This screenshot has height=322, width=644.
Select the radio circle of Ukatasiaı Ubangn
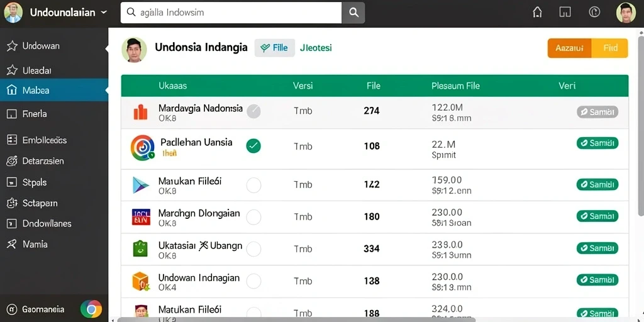[x=253, y=249]
